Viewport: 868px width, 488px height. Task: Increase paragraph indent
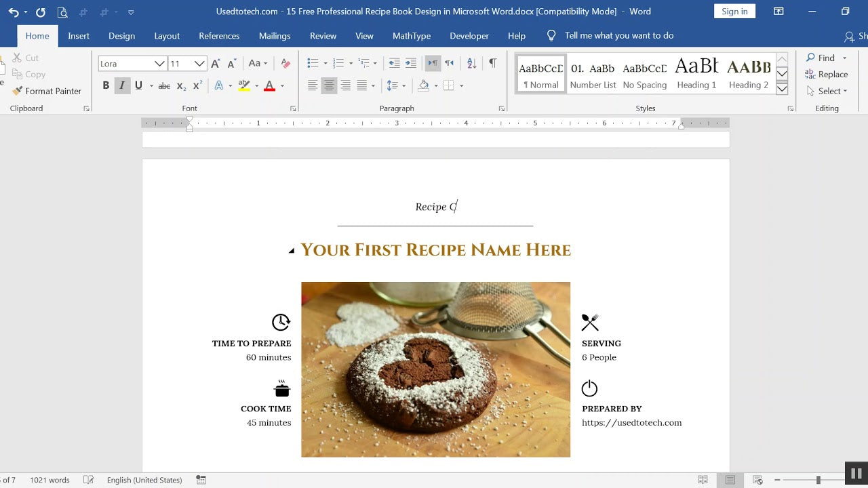[410, 64]
